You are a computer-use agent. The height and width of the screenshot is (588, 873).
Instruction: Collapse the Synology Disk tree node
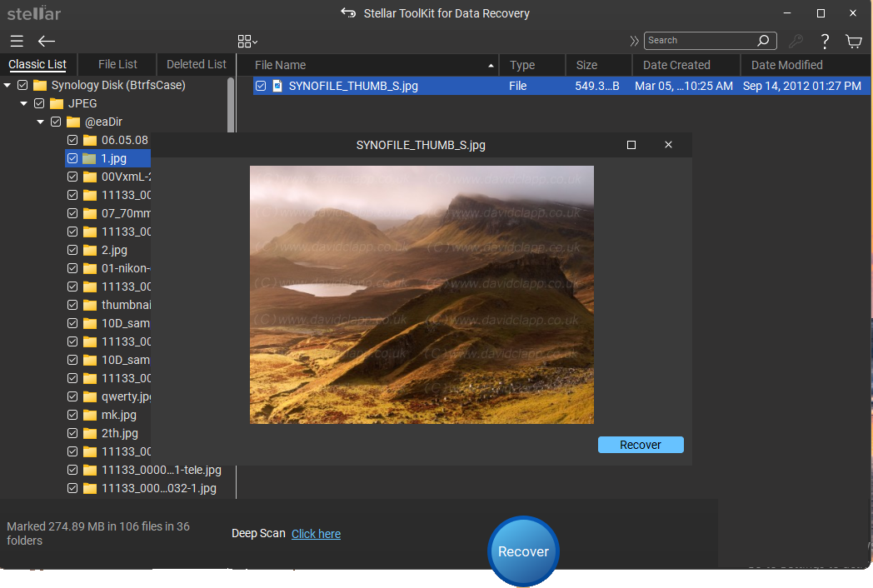(7, 85)
